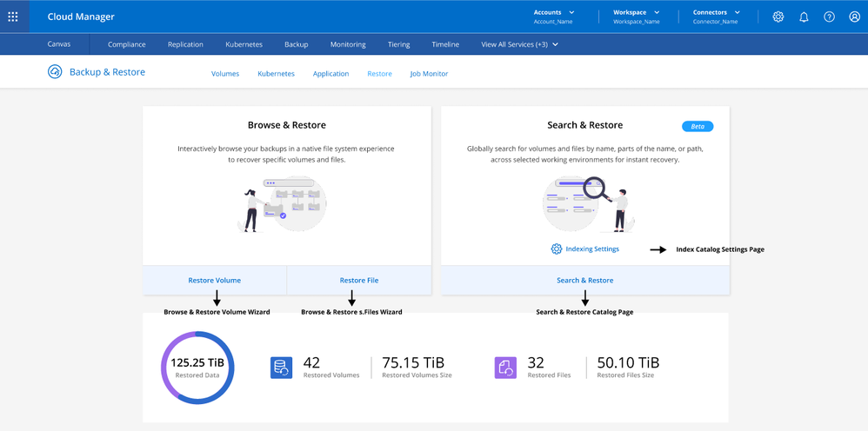
Task: Expand the Accounts dropdown
Action: click(553, 13)
